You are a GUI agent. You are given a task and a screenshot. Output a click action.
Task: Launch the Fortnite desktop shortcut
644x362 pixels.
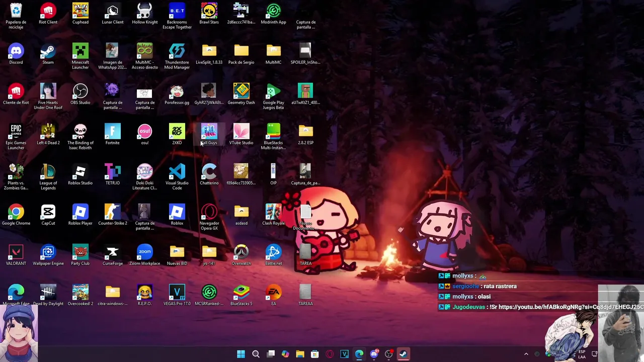tap(113, 134)
